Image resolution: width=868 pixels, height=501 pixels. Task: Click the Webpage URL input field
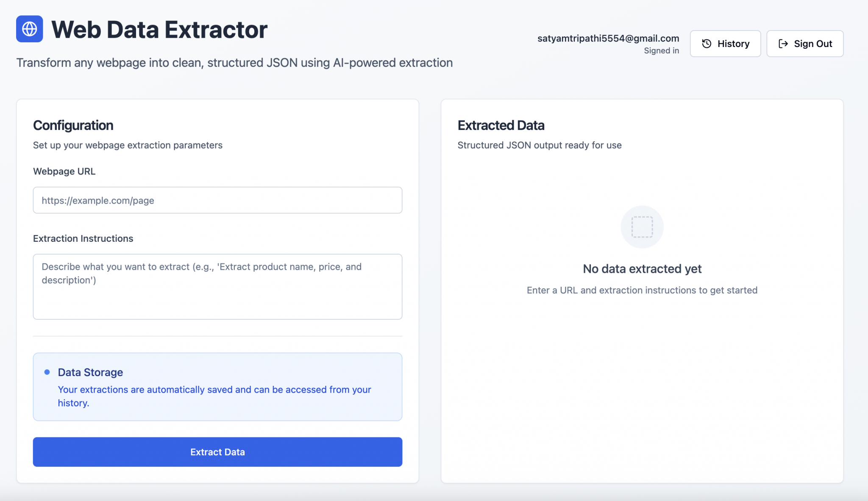[217, 200]
